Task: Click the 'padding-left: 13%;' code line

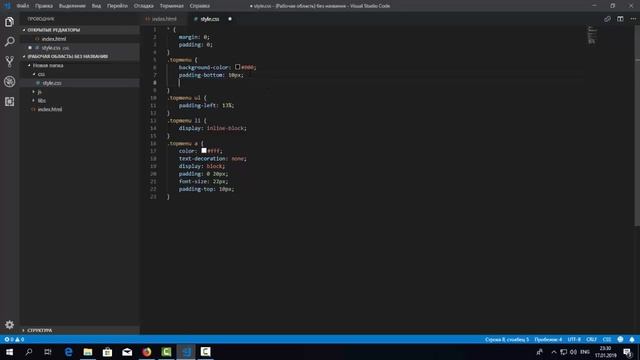Action: 206,105
